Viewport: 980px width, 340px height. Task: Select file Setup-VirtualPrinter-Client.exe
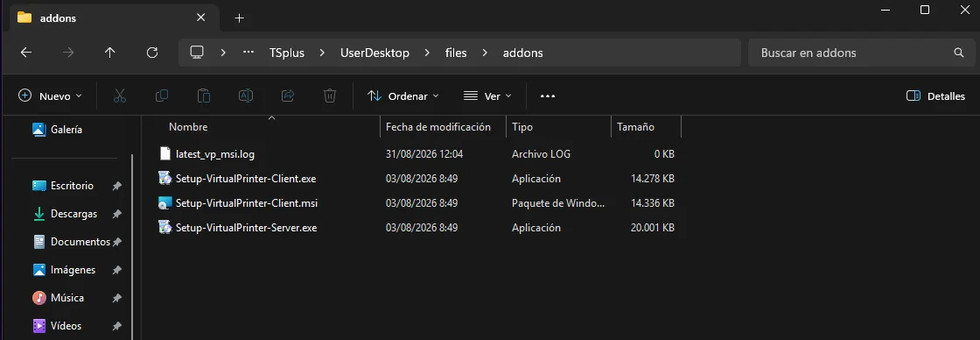246,179
